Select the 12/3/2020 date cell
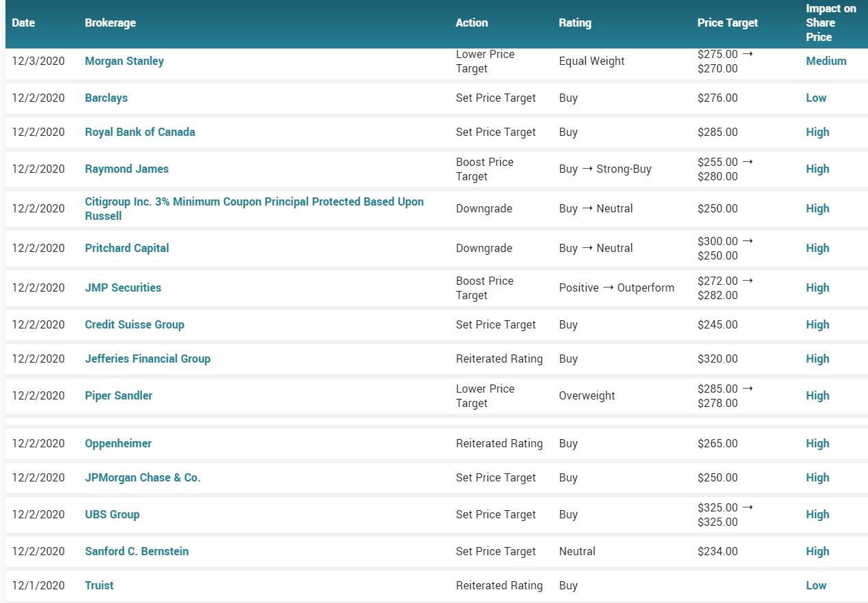The height and width of the screenshot is (603, 868). (x=38, y=61)
